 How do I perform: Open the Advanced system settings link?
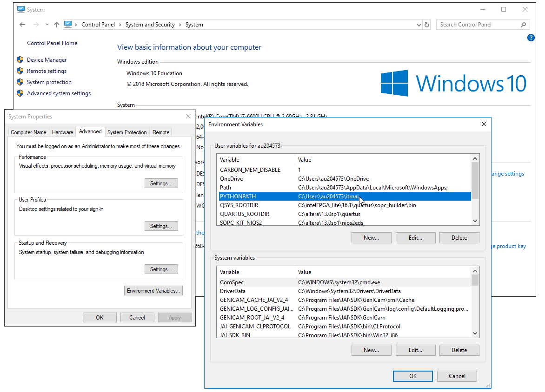tap(59, 93)
